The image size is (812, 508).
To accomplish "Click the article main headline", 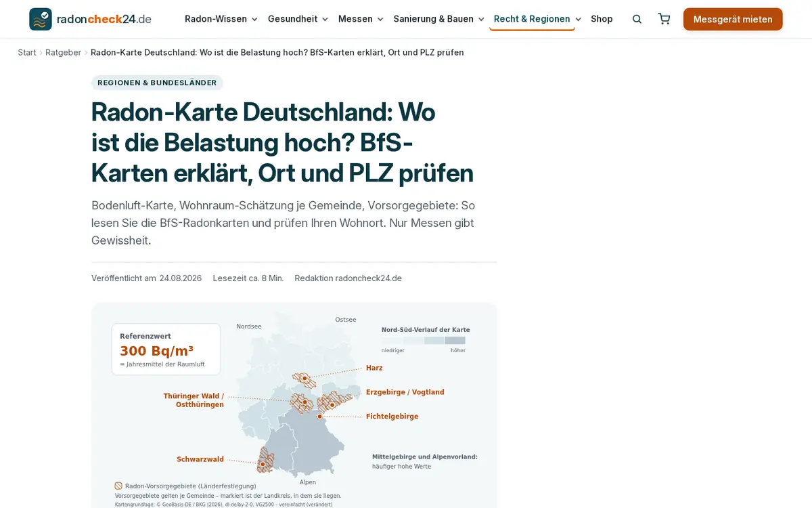I will [282, 142].
